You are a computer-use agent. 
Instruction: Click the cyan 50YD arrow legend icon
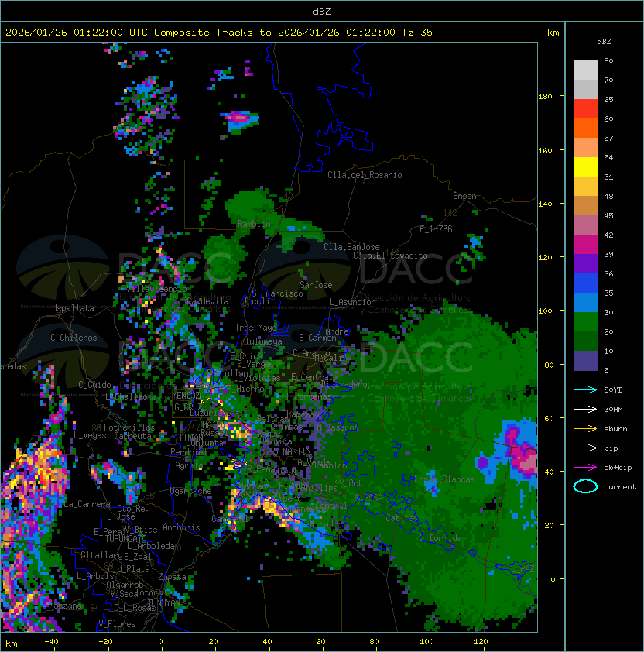585,389
